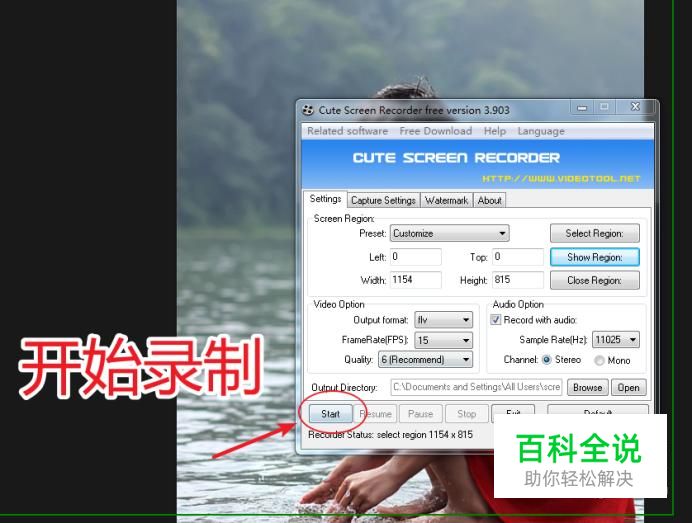This screenshot has width=692, height=523.
Task: Minimize the Cute Screen Recorder window
Action: coord(582,107)
